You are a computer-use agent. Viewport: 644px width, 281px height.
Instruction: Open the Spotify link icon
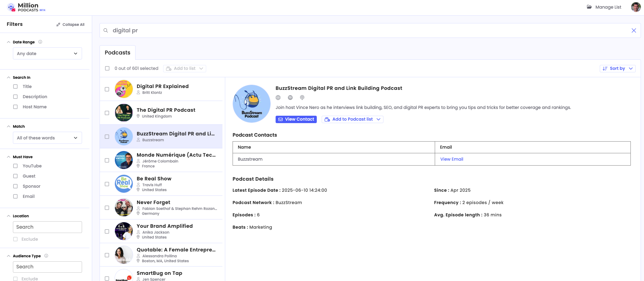[290, 98]
